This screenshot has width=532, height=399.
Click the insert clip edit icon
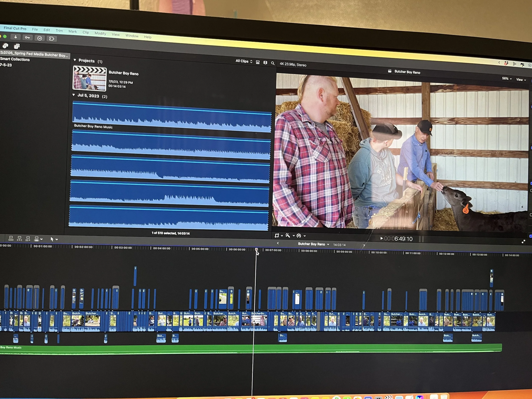20,239
